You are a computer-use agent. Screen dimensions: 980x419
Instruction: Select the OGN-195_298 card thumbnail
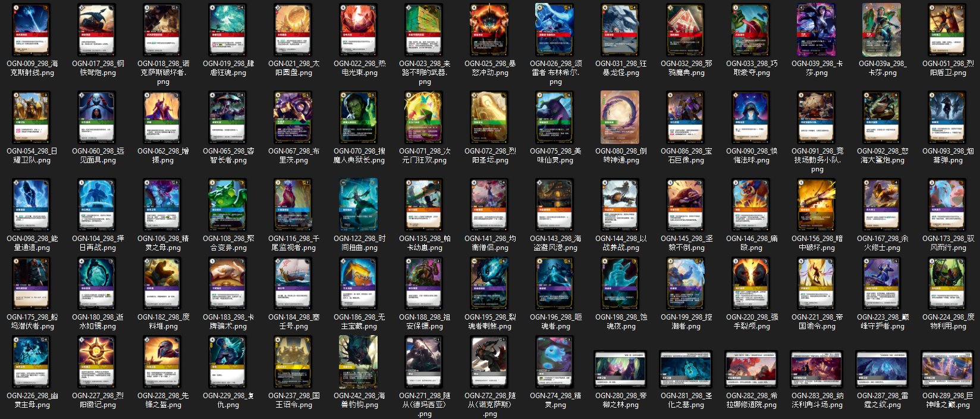click(490, 283)
